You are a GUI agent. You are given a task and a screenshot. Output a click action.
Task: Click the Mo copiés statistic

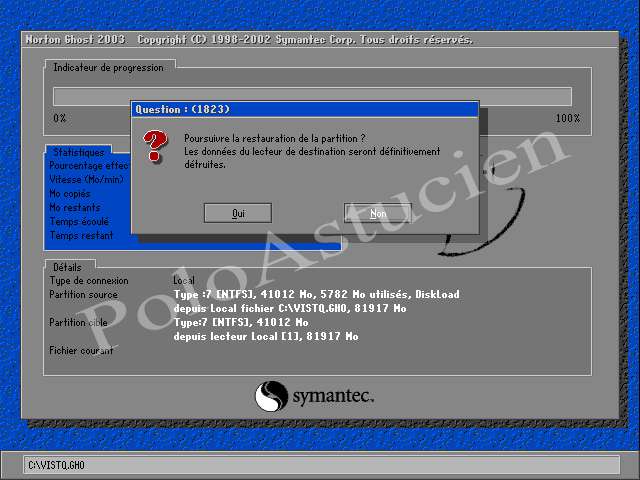70,193
